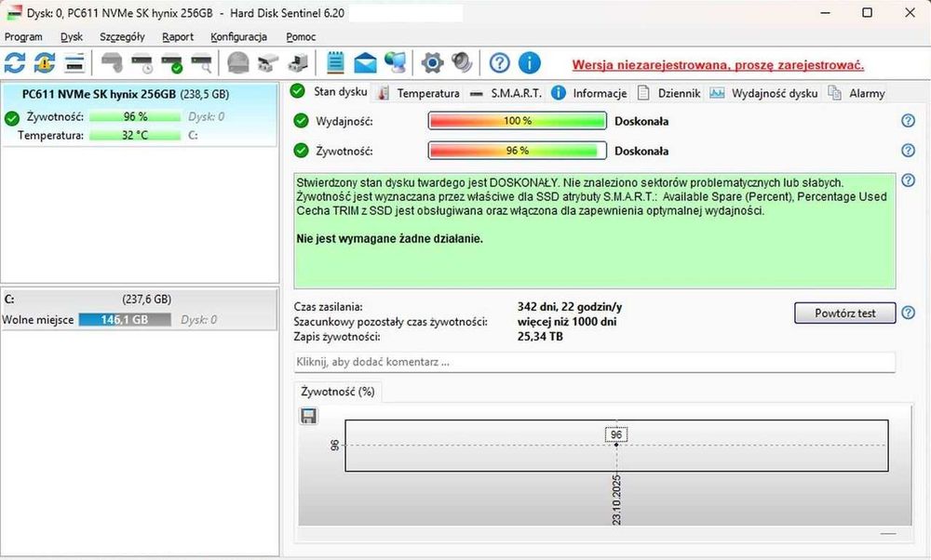931x560 pixels.
Task: Click help icon next to Wydajność bar
Action: [909, 121]
